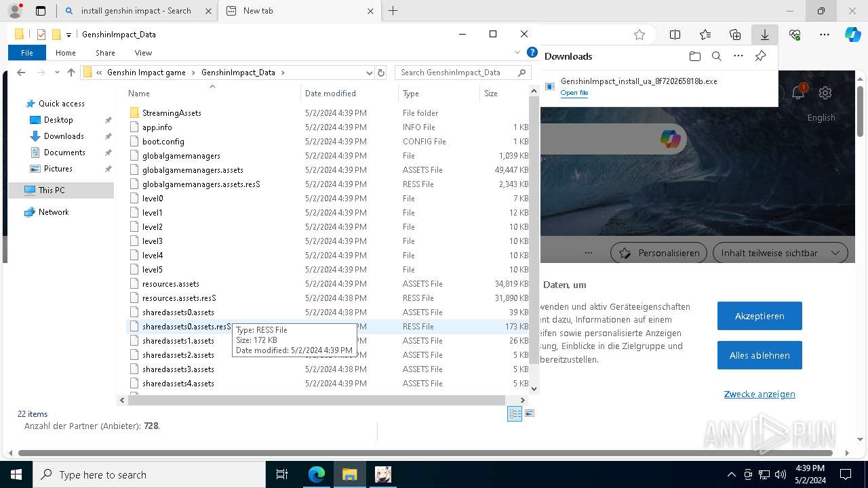Toggle Edge split screen icon

[x=675, y=35]
